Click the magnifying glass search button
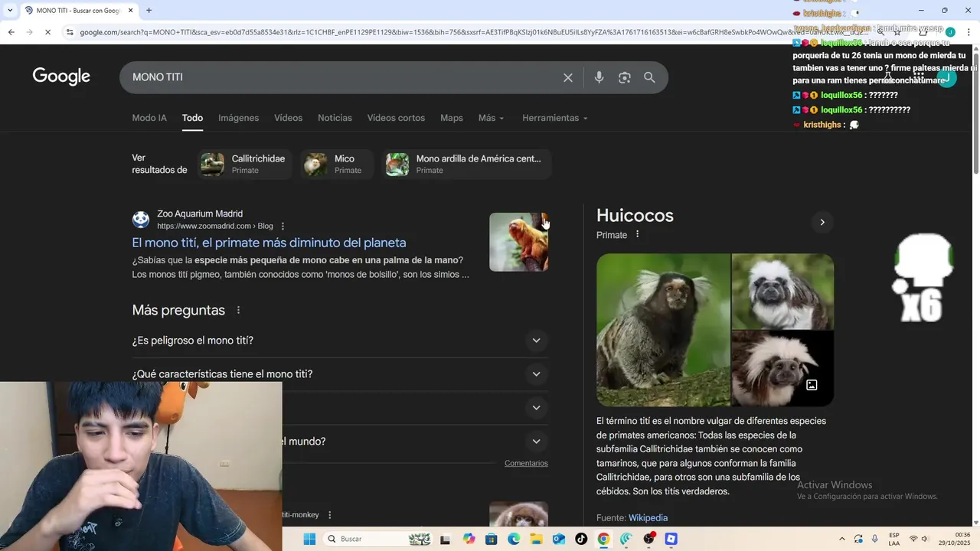 649,77
